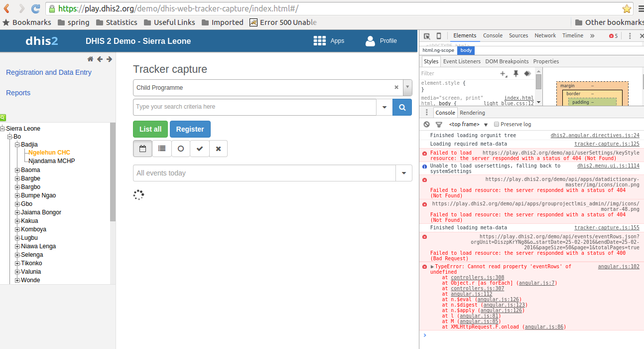This screenshot has width=644, height=349.
Task: Open the Event Listeners tab
Action: pos(462,61)
